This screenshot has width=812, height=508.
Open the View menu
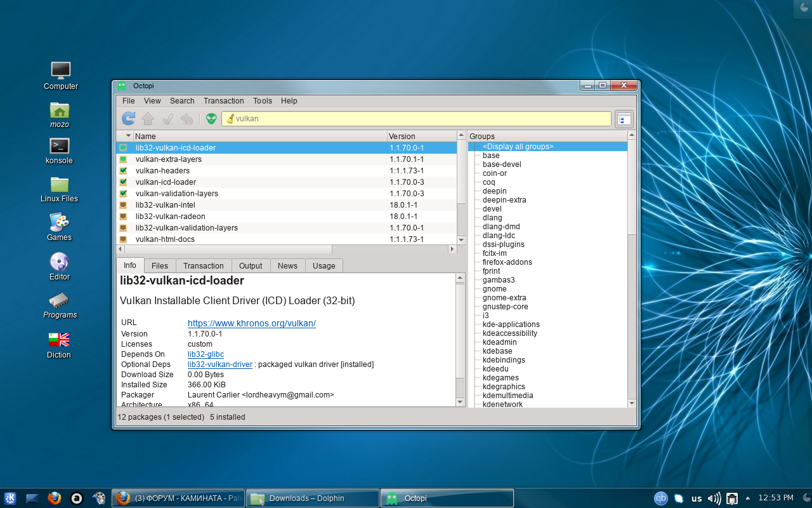coord(152,101)
